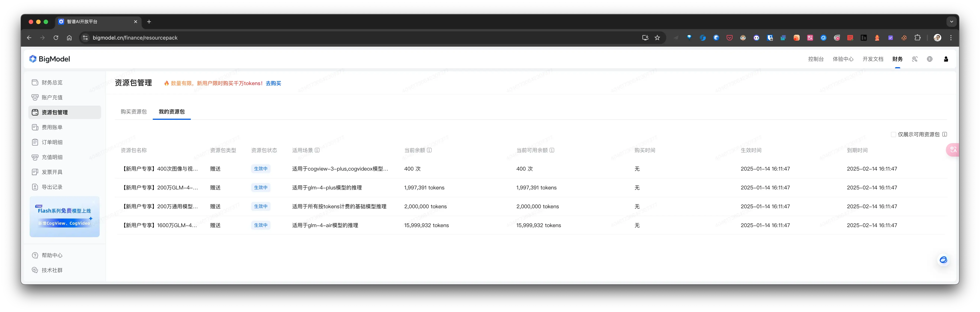Open 帮助中心 in the sidebar

coord(52,255)
